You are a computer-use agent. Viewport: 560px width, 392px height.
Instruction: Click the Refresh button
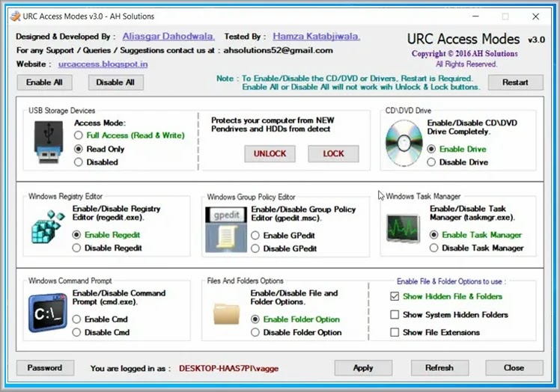pos(439,368)
